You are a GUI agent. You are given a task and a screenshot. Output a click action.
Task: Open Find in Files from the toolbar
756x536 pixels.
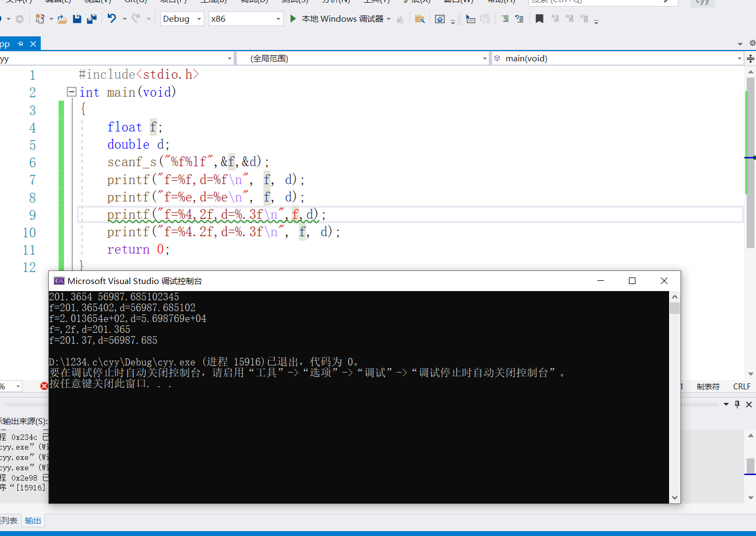419,19
